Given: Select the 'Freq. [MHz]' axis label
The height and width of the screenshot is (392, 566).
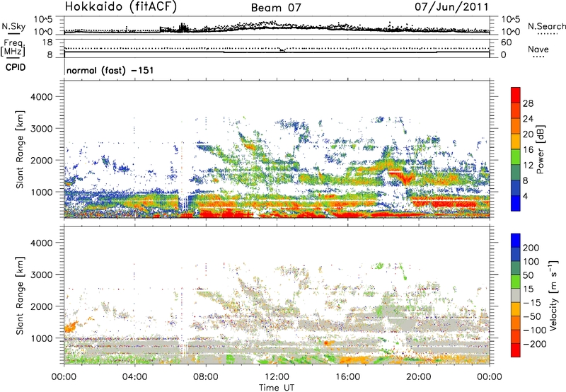Looking at the screenshot, I should [x=13, y=47].
